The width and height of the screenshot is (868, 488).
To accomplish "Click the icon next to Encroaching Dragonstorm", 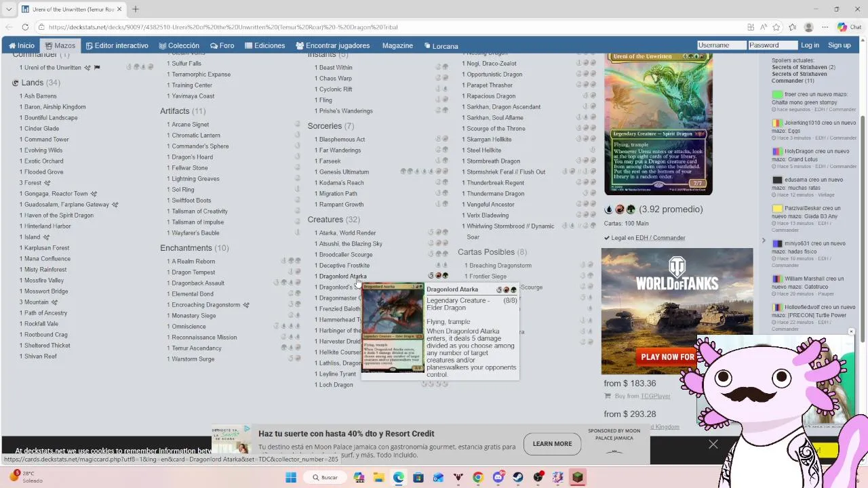I will pos(246,305).
